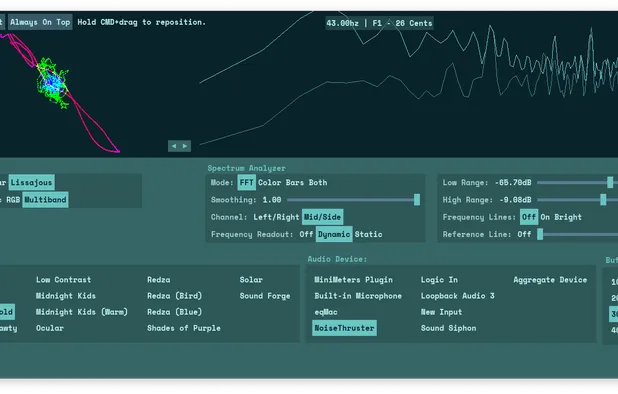This screenshot has height=394, width=618.
Task: Choose Multiband color mode
Action: click(x=45, y=200)
